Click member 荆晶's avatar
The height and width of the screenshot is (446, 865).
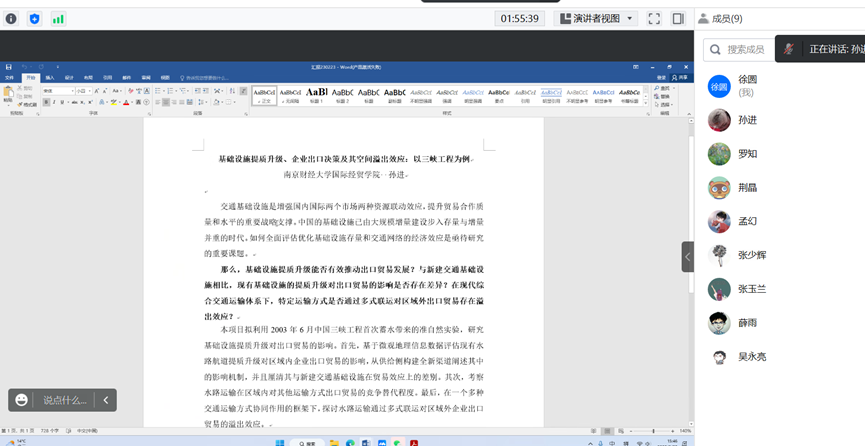[x=719, y=188]
